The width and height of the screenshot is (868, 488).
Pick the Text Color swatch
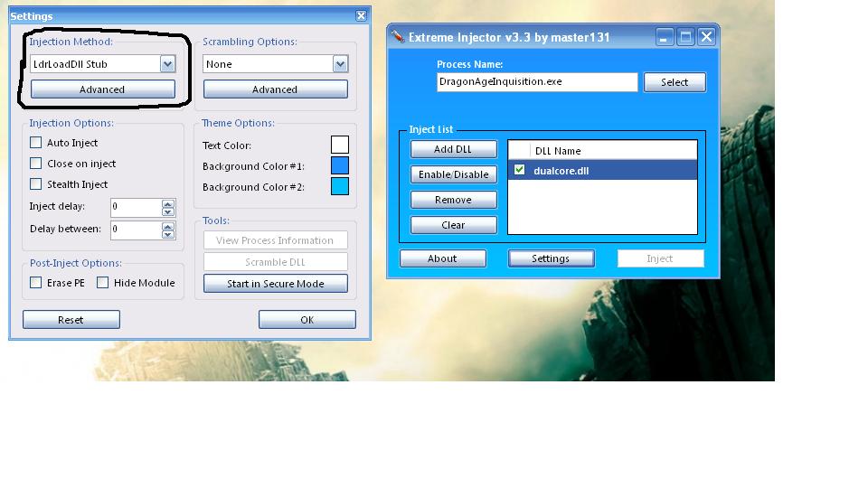(340, 145)
